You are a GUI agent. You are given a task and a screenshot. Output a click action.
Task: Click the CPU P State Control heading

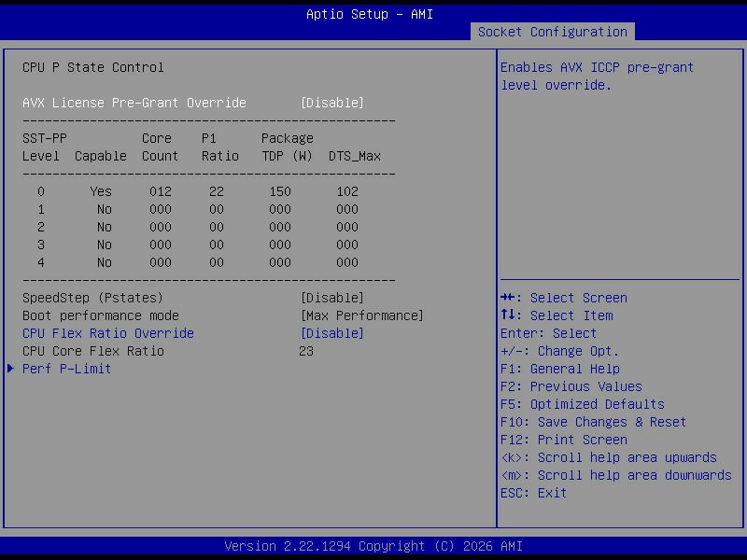point(92,67)
